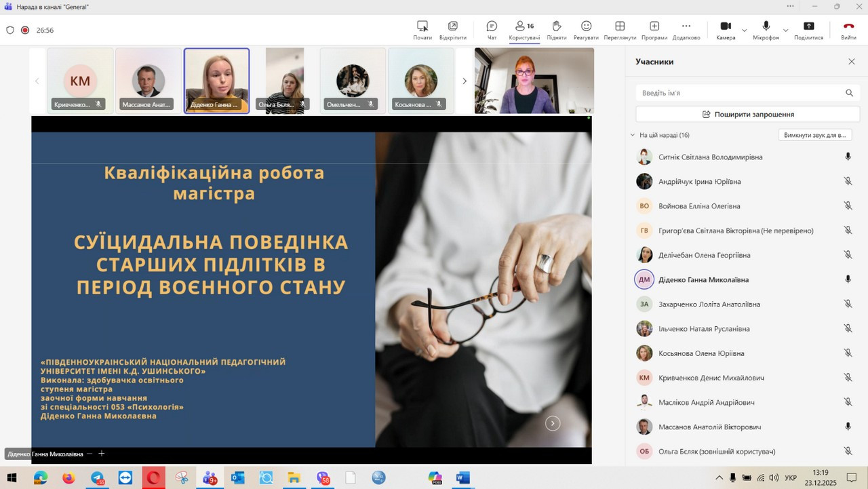Collapse the На цій нараді section
Viewport: 868px width, 489px height.
(x=633, y=135)
